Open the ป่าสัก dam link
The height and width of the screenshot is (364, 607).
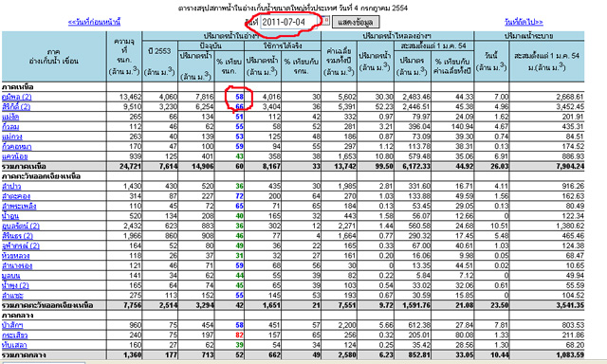point(12,325)
